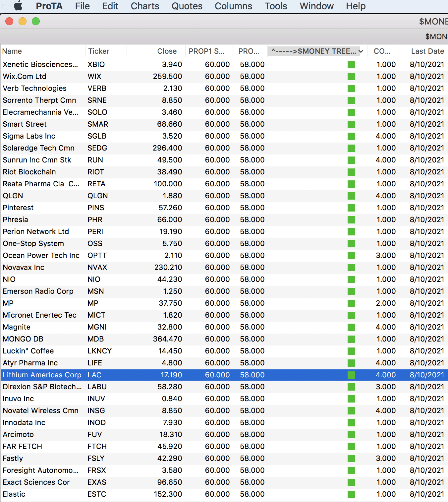The height and width of the screenshot is (502, 448).
Task: Sort by the CO... column header
Action: point(383,51)
